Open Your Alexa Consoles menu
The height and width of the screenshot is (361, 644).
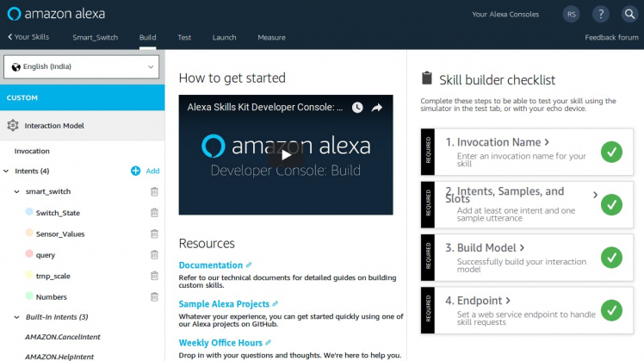[505, 15]
